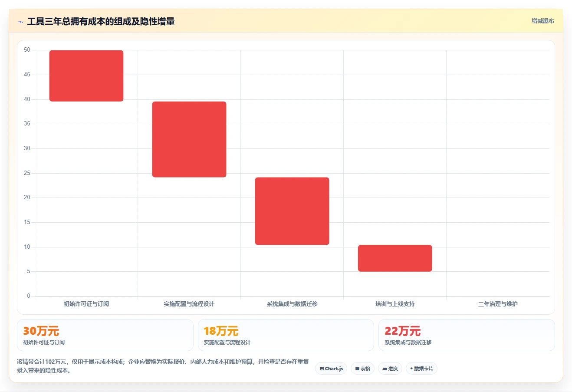Click x-axis label 实施配置与流程设计

tap(189, 304)
